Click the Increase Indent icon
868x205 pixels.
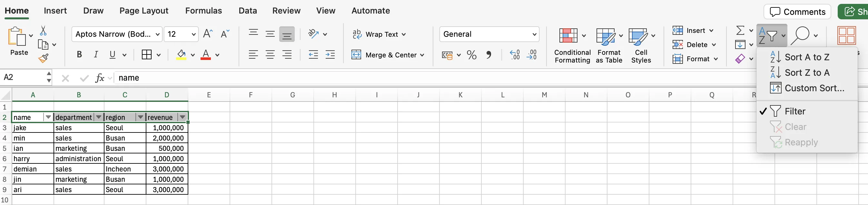pos(330,54)
